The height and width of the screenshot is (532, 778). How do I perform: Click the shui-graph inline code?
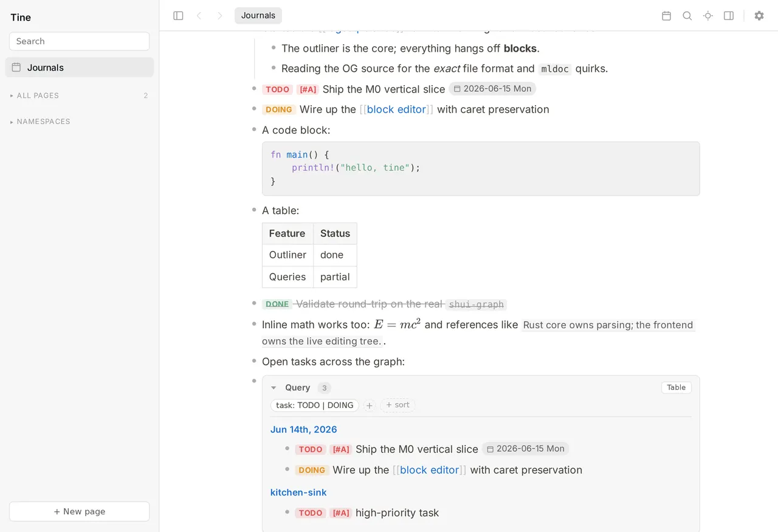tap(476, 305)
